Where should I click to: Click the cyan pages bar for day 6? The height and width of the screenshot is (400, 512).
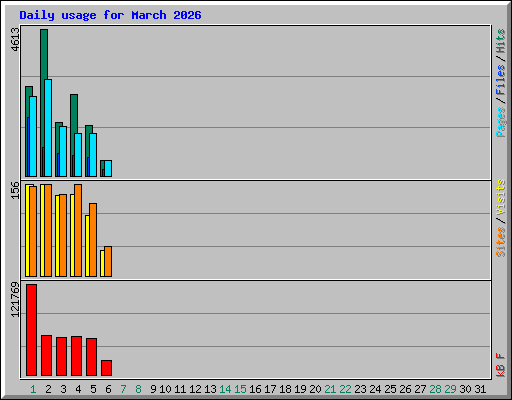click(108, 168)
